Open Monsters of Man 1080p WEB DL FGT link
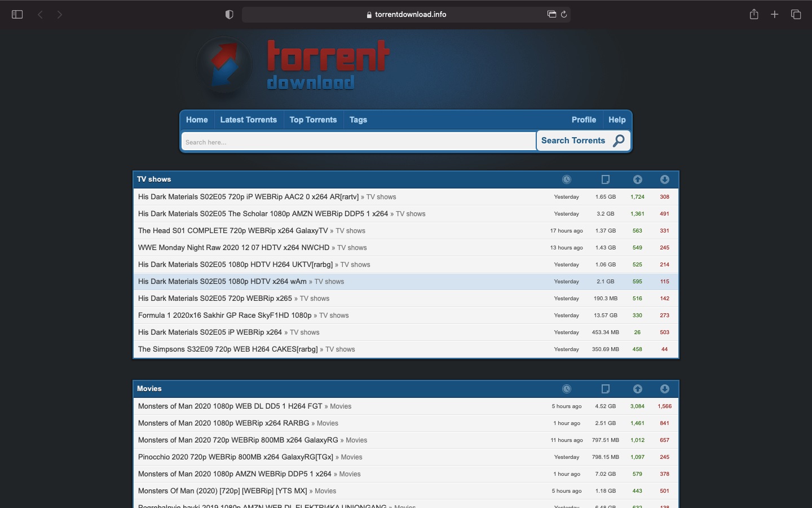The width and height of the screenshot is (812, 508). coord(230,406)
